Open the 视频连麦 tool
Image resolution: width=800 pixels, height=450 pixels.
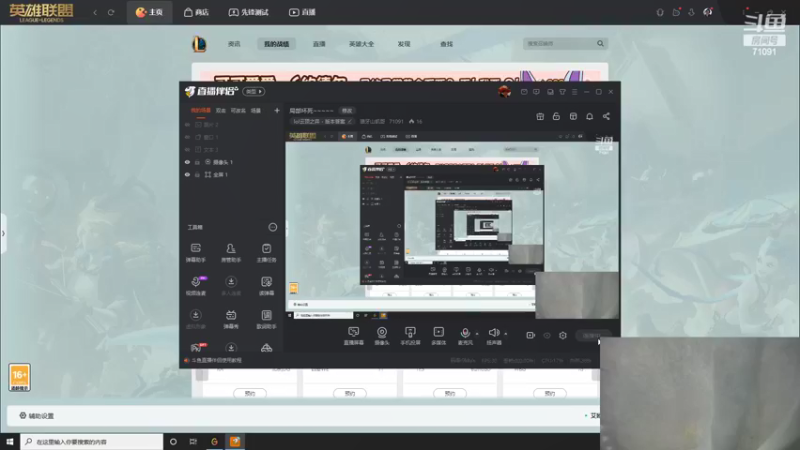coord(196,286)
